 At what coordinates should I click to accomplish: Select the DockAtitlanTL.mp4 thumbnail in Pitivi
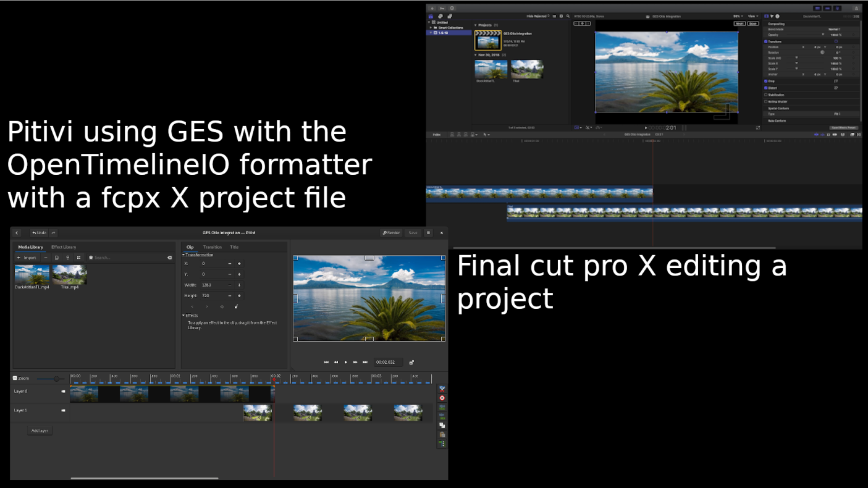tap(32, 275)
